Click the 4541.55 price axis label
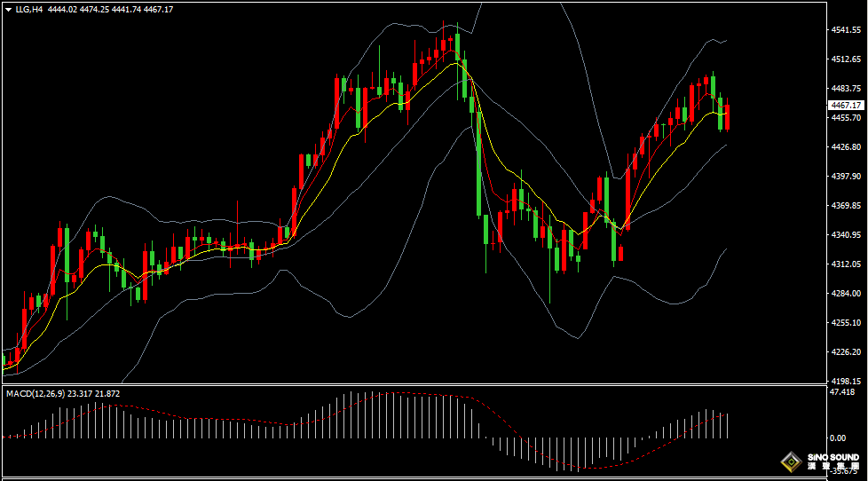The width and height of the screenshot is (868, 481). (x=846, y=29)
